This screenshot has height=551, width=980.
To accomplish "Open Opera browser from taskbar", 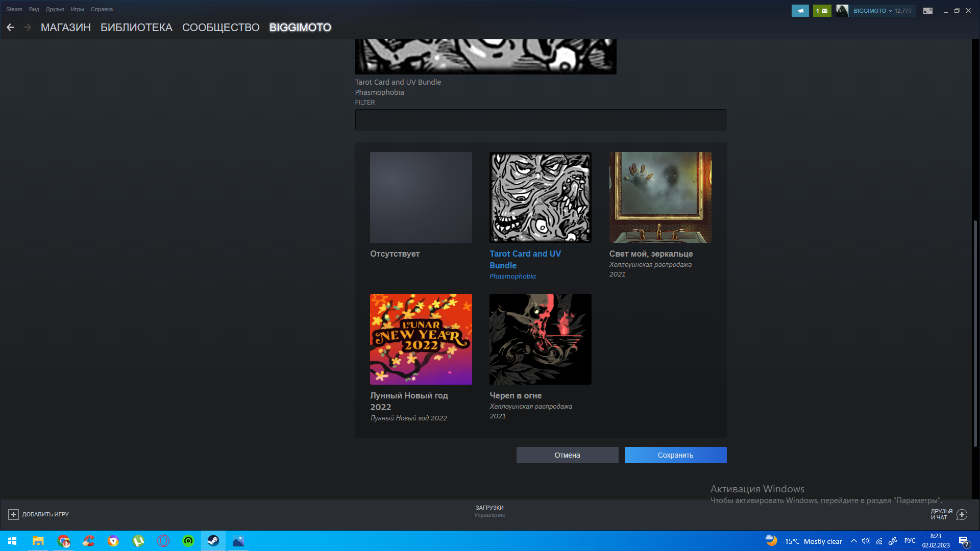I will pos(163,541).
